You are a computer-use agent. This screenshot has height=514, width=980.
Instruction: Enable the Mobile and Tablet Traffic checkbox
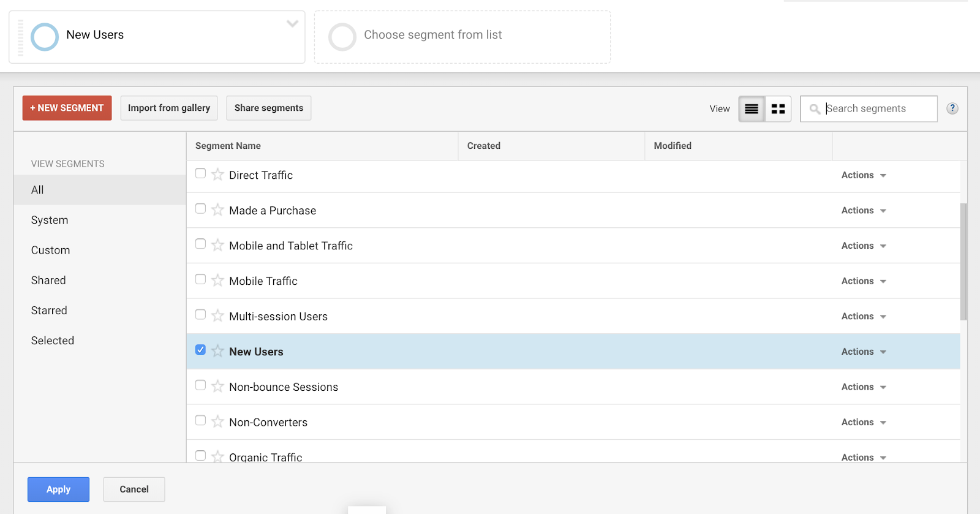point(200,244)
